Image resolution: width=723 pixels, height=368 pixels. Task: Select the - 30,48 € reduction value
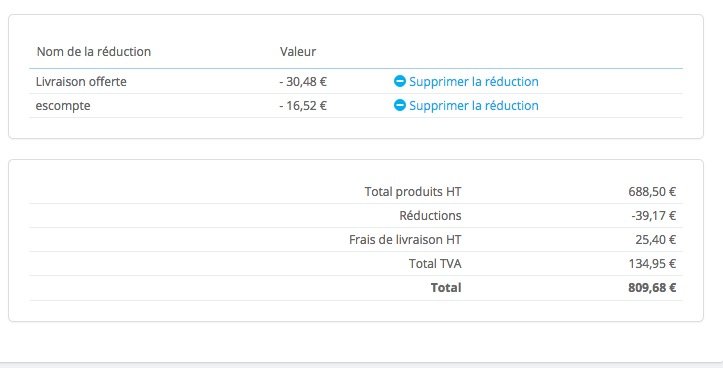pyautogui.click(x=303, y=82)
